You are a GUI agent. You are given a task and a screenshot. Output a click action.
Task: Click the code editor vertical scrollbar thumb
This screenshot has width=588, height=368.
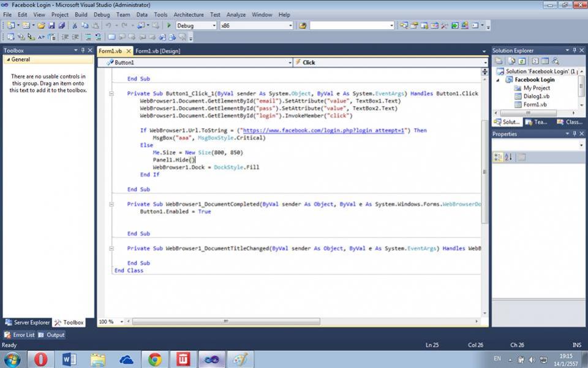coord(484,172)
